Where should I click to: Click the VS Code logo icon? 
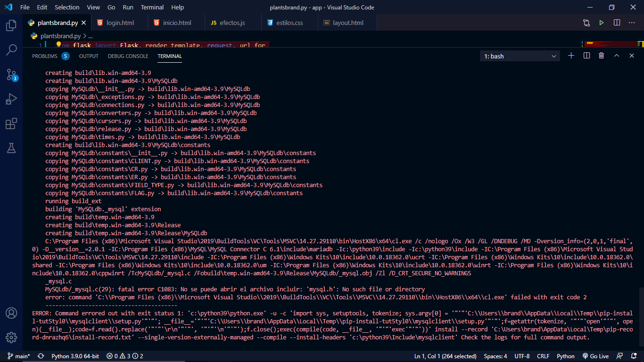pyautogui.click(x=8, y=7)
